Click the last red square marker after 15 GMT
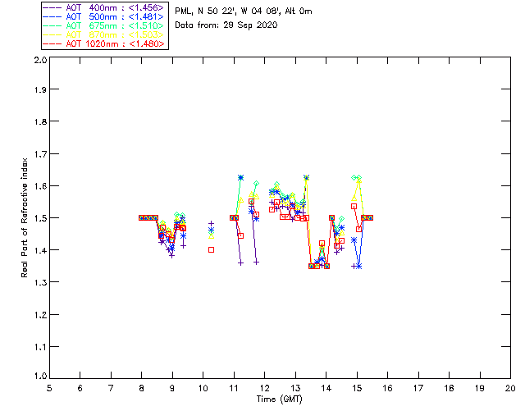This screenshot has width=525, height=420. [x=370, y=217]
